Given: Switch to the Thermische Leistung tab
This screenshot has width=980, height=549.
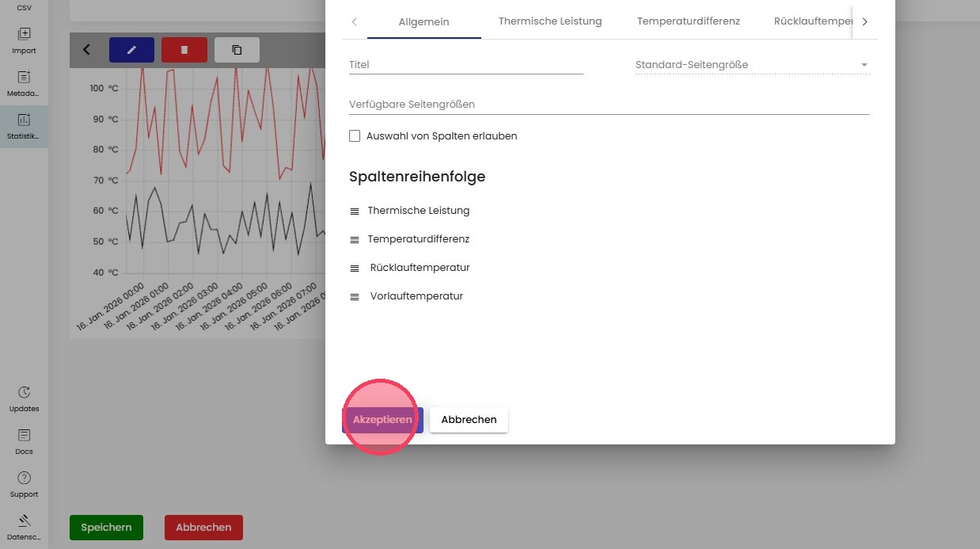Looking at the screenshot, I should click(x=549, y=21).
